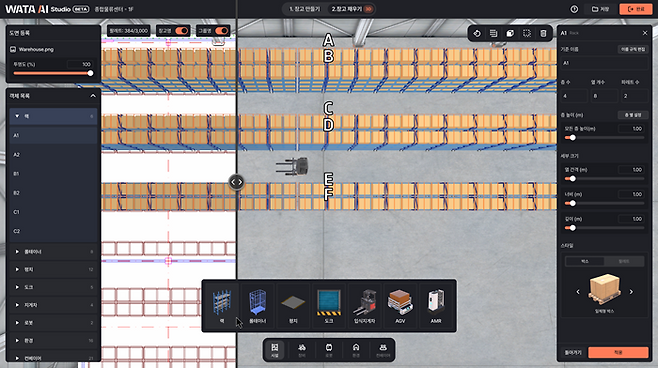Show the next pallet box style
The image size is (658, 368).
[x=631, y=292]
